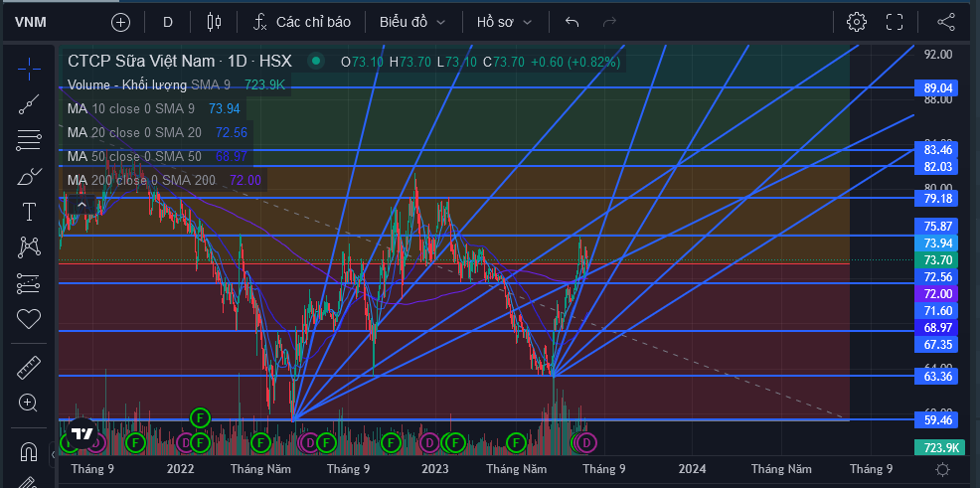Share the chart via share icon
980x488 pixels.
tap(946, 23)
